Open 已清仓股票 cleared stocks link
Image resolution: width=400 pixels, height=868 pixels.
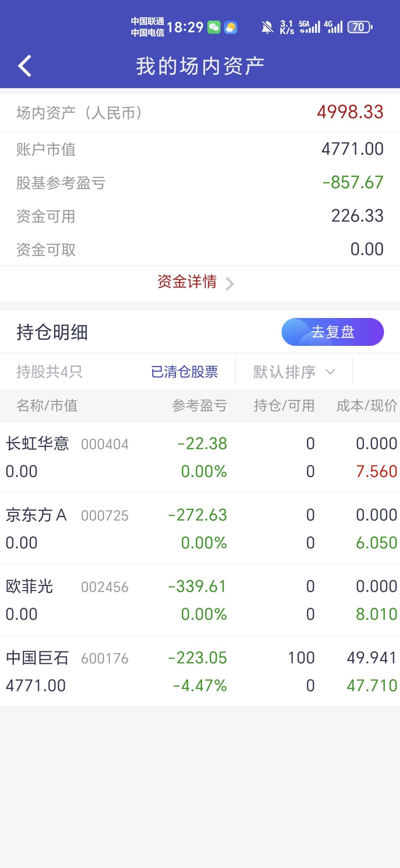click(x=184, y=372)
